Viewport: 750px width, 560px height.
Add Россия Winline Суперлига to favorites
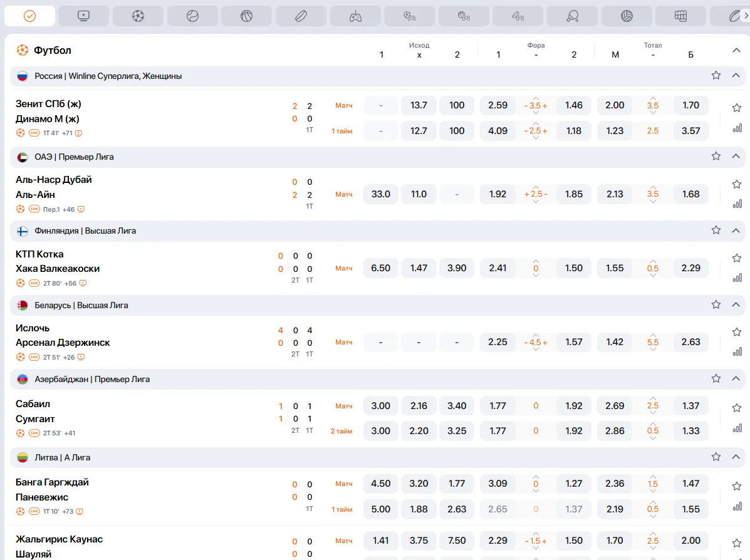point(716,76)
